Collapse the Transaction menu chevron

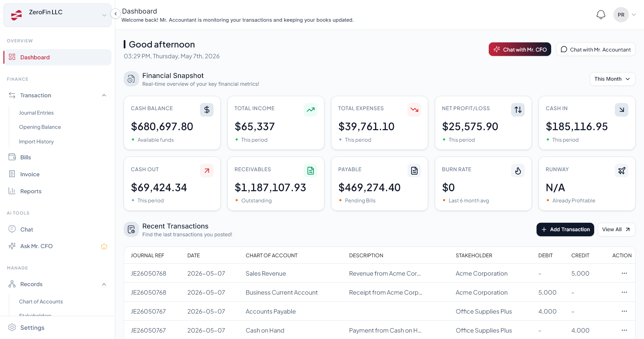pyautogui.click(x=104, y=95)
